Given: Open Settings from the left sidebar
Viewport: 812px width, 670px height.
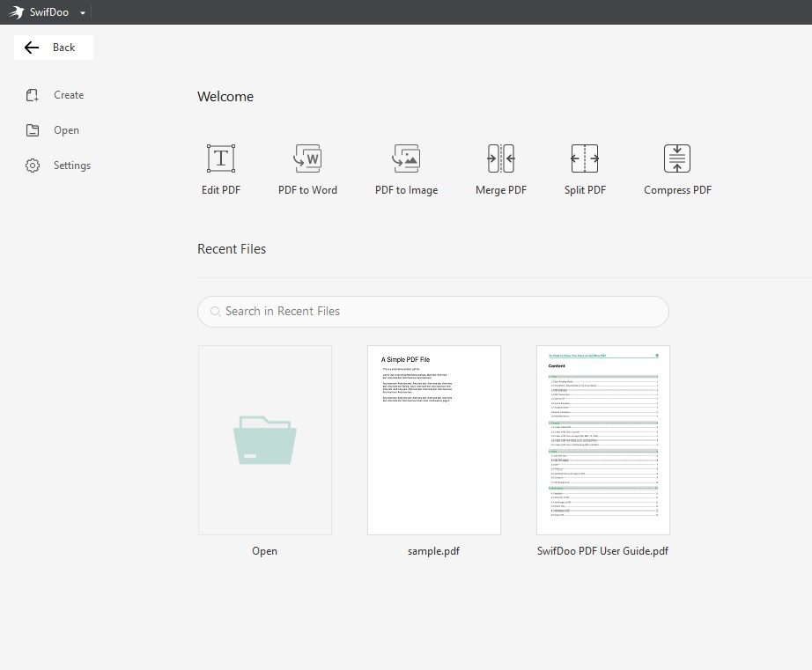Looking at the screenshot, I should pos(58,166).
